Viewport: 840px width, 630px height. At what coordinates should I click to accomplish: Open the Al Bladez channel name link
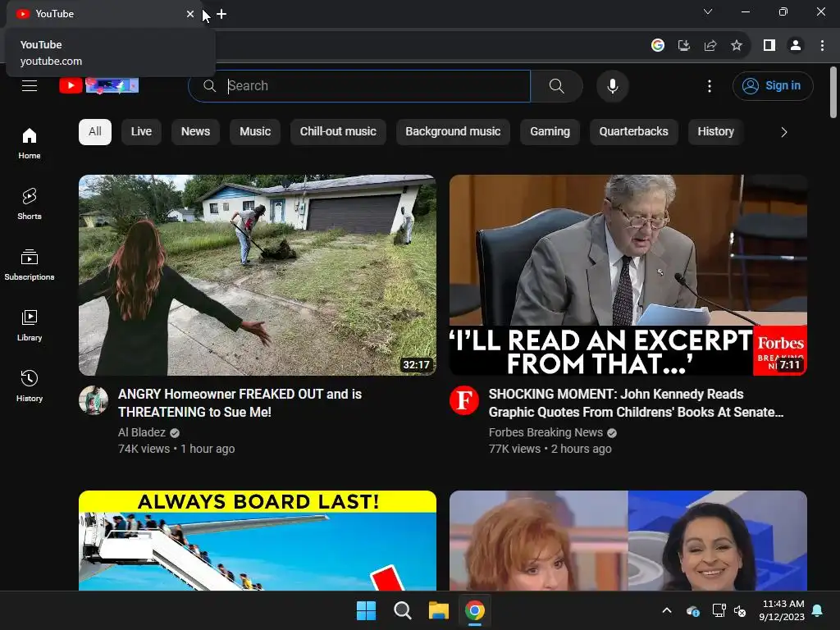[x=142, y=432]
